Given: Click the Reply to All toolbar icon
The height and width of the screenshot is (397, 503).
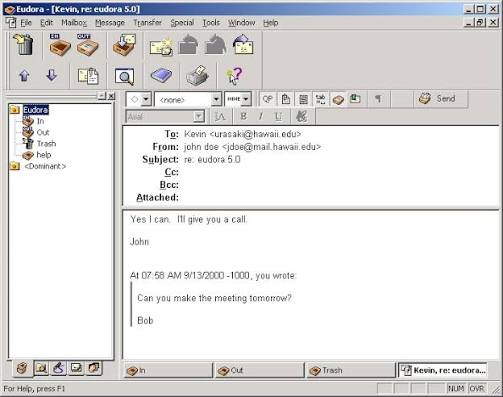Looking at the screenshot, I should tap(216, 45).
